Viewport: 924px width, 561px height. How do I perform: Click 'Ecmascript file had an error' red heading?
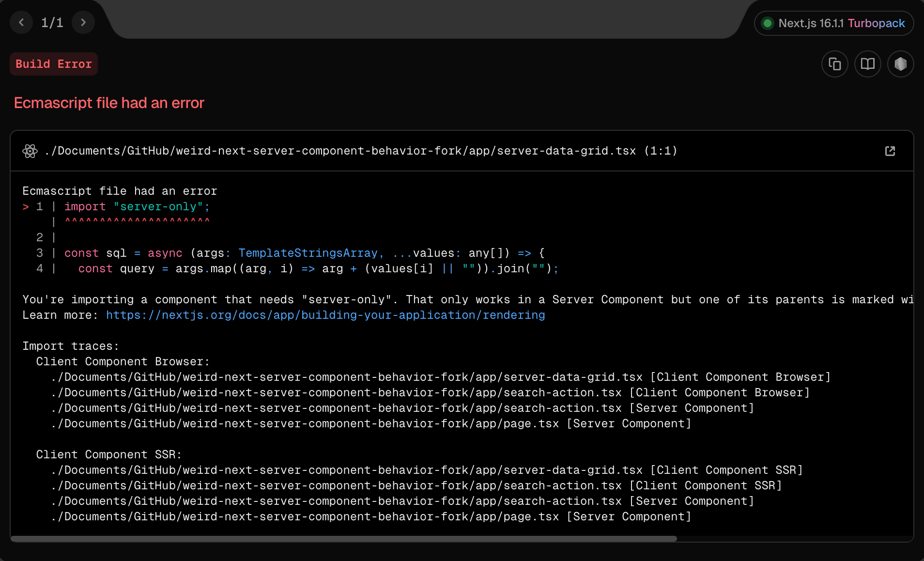(x=109, y=103)
